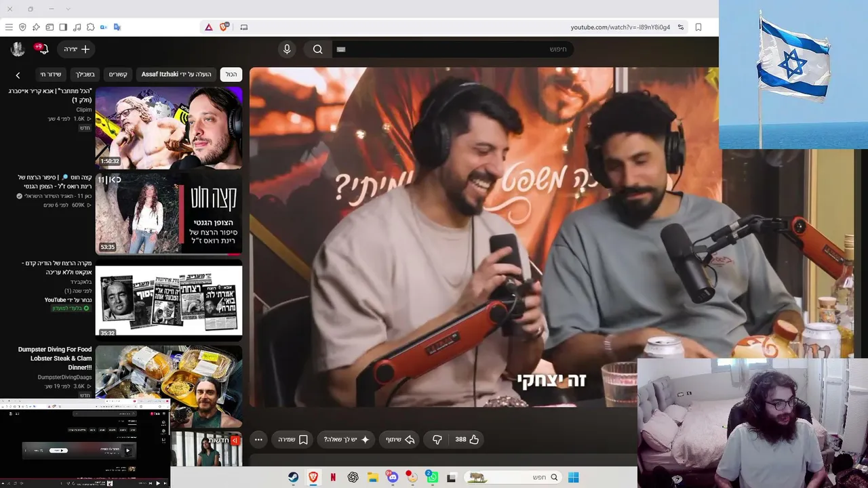
Task: Click the white taskbar app icon beside WhatsApp
Action: 451,477
